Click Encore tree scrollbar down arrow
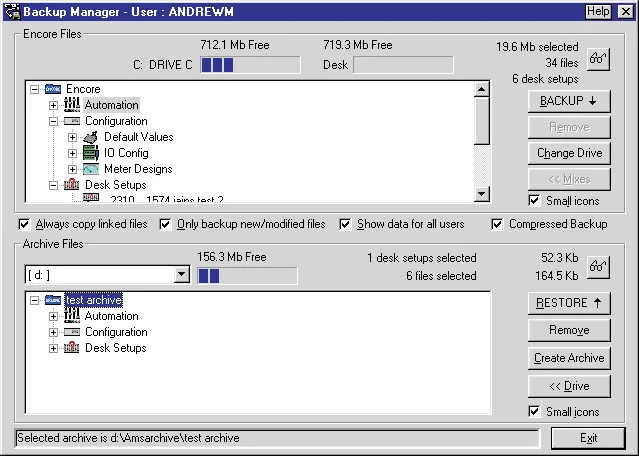This screenshot has width=639, height=456. tap(482, 194)
